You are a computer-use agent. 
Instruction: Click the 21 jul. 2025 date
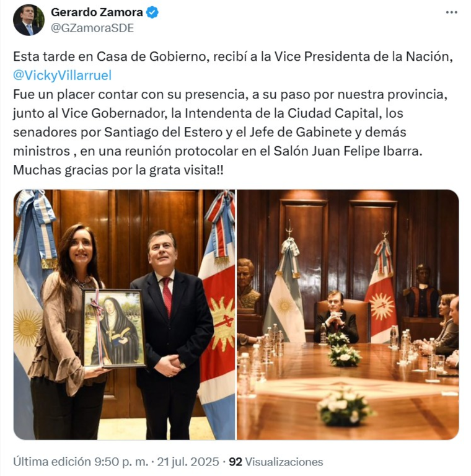tap(188, 462)
